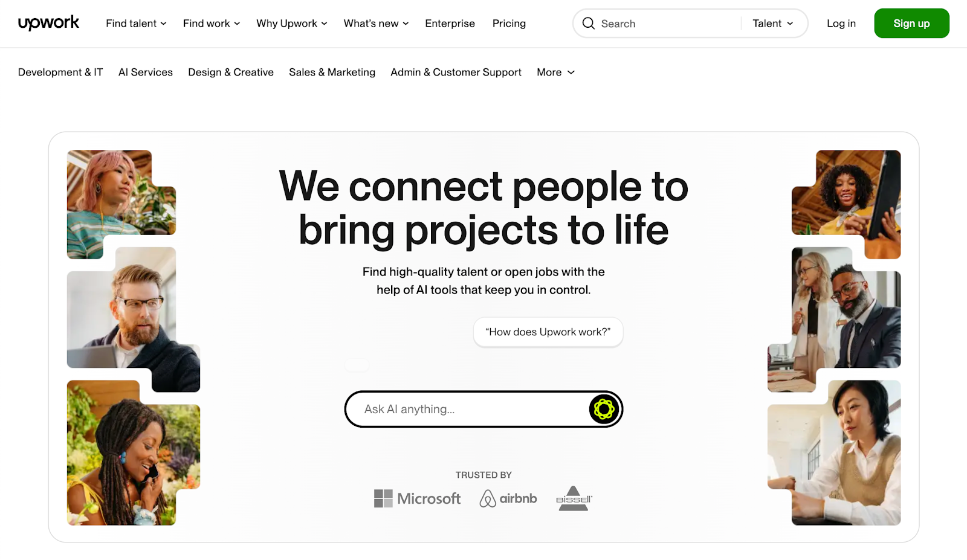Click the Upwork logo
This screenshot has width=967, height=560.
click(48, 23)
